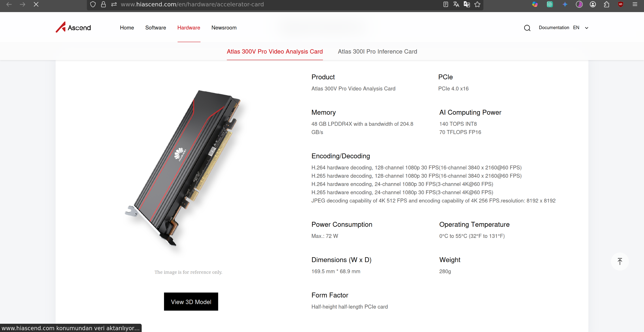Open the Documentation link
644x332 pixels.
coord(554,28)
